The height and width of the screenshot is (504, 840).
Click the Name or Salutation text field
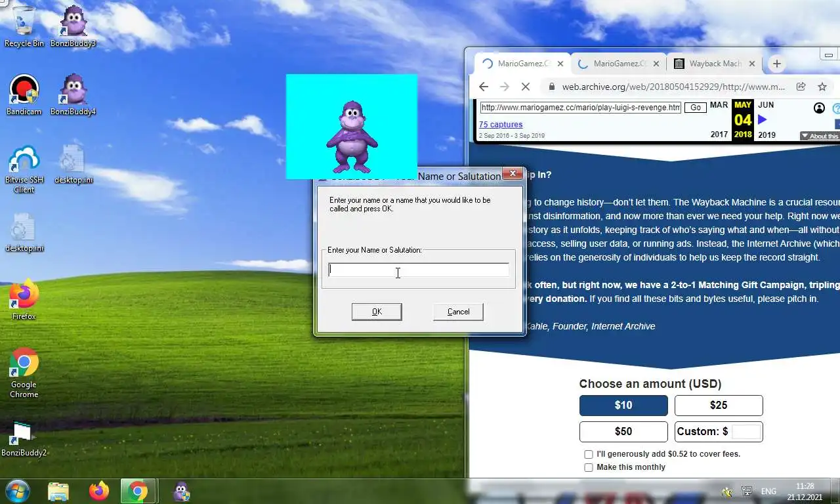[x=419, y=270]
